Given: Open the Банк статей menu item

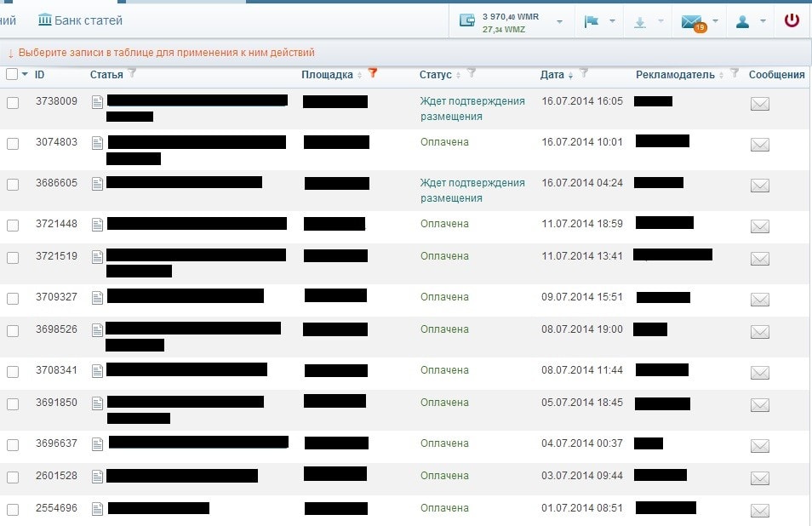Looking at the screenshot, I should tap(80, 20).
